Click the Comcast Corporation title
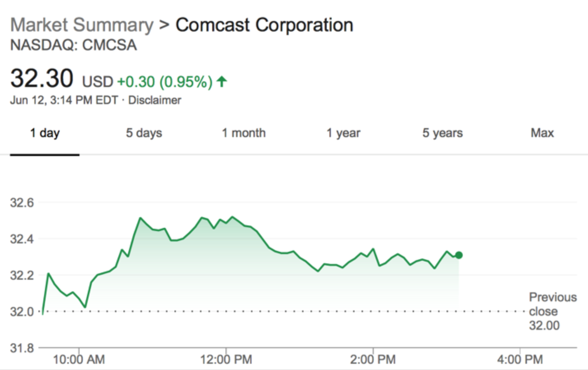 point(264,25)
